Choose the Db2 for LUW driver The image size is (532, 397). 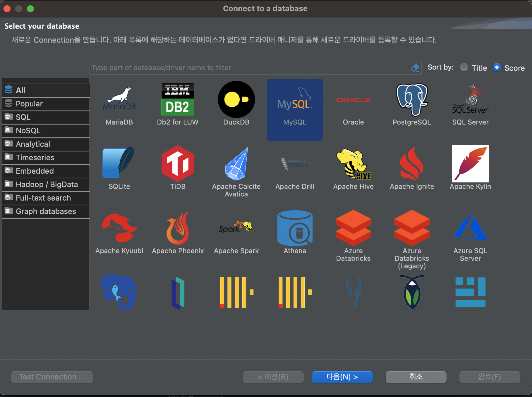(x=178, y=99)
